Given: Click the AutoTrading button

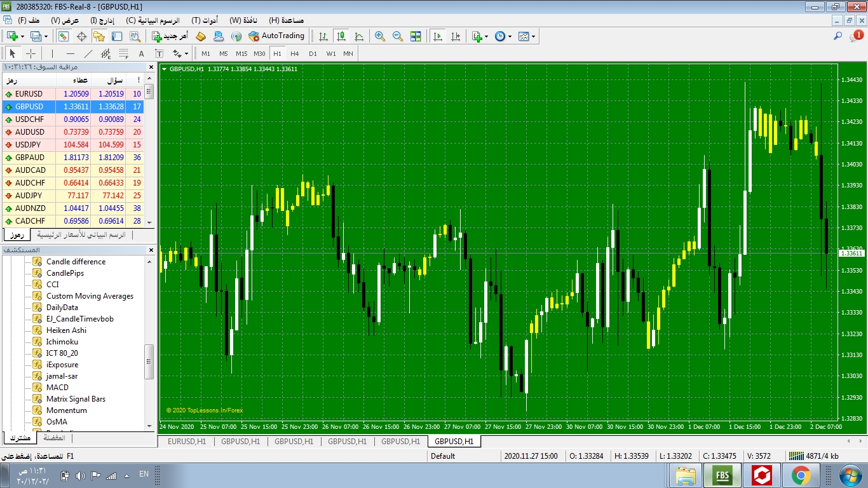Looking at the screenshot, I should click(276, 36).
